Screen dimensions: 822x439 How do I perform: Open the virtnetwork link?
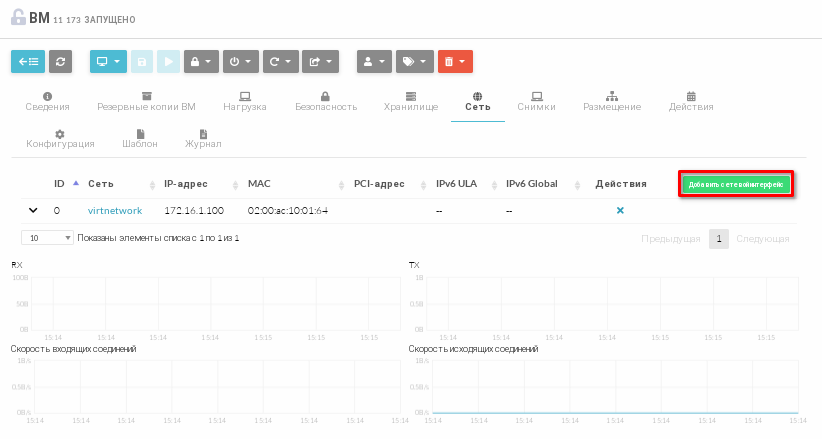(x=115, y=211)
